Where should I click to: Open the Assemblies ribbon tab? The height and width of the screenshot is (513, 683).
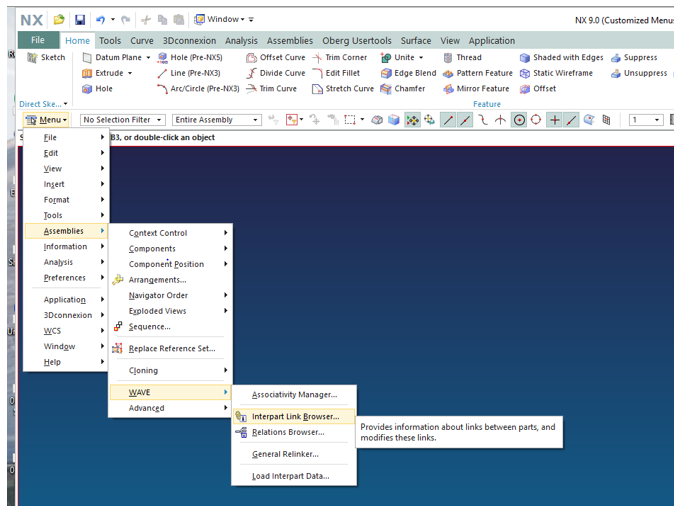(x=290, y=40)
